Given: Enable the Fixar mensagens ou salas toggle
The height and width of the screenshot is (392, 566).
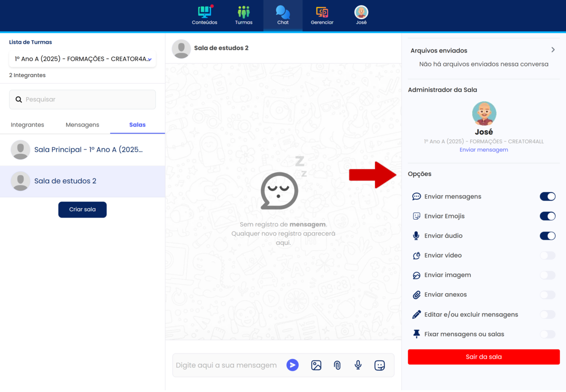Looking at the screenshot, I should click(x=547, y=334).
